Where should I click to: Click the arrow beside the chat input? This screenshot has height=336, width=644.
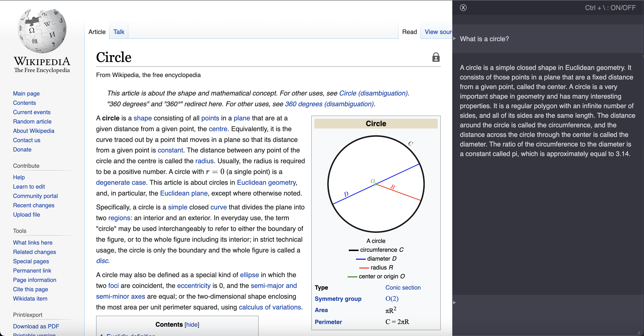(454, 302)
